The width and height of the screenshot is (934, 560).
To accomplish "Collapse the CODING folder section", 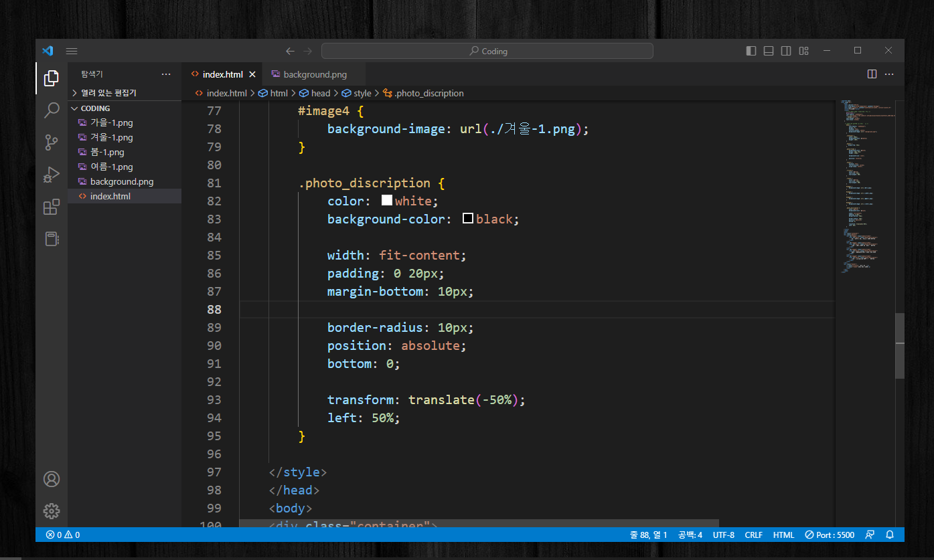I will 125,108.
